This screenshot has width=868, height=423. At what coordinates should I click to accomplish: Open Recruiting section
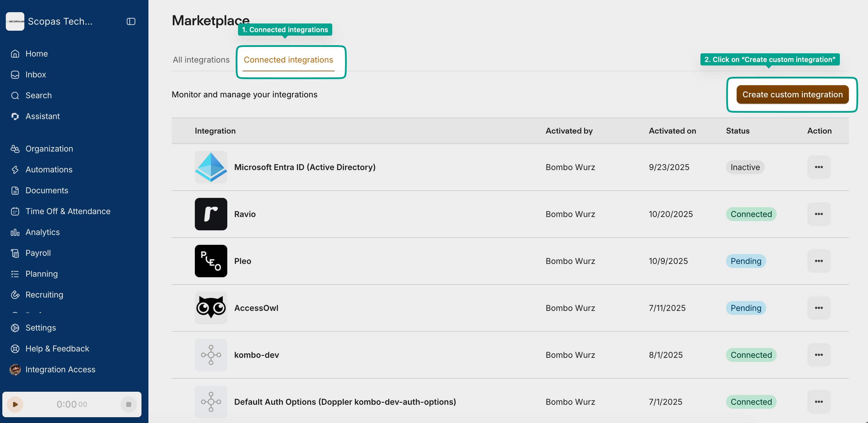44,295
